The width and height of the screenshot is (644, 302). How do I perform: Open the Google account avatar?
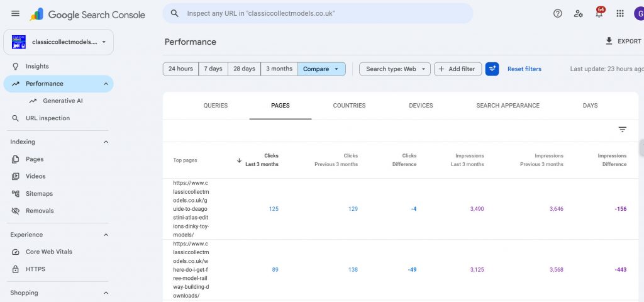(x=639, y=14)
